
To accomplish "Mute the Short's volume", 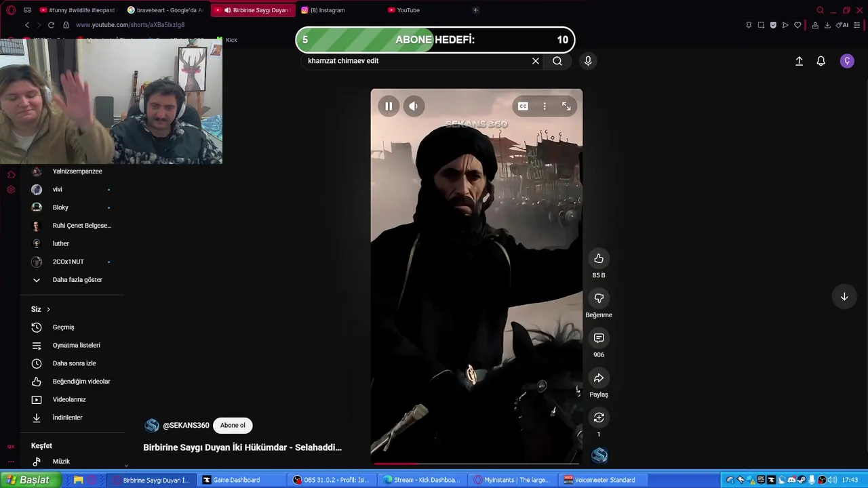I will coord(413,106).
